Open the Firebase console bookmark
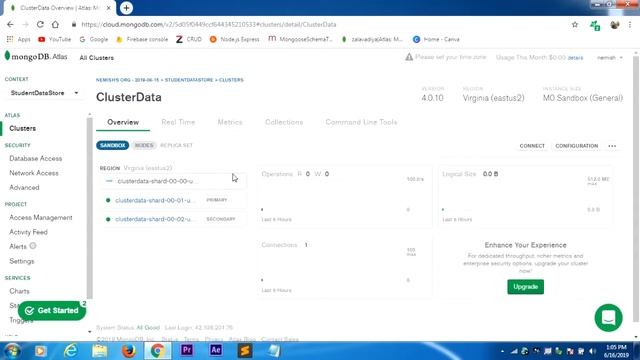640x360 pixels. (142, 39)
